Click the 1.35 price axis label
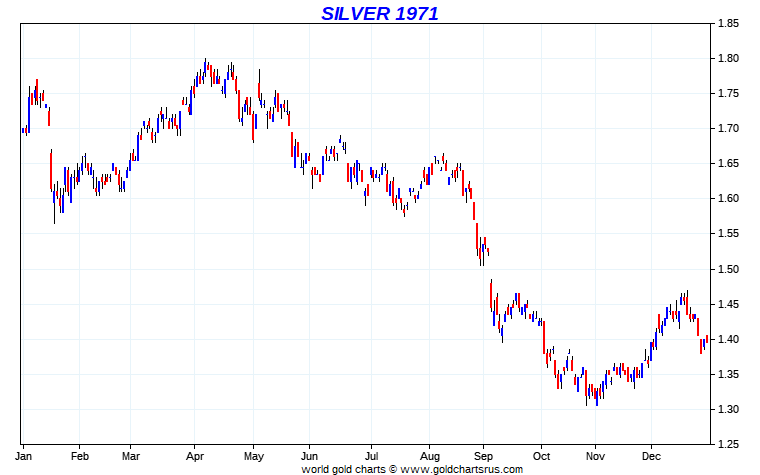The width and height of the screenshot is (760, 475). [x=728, y=374]
